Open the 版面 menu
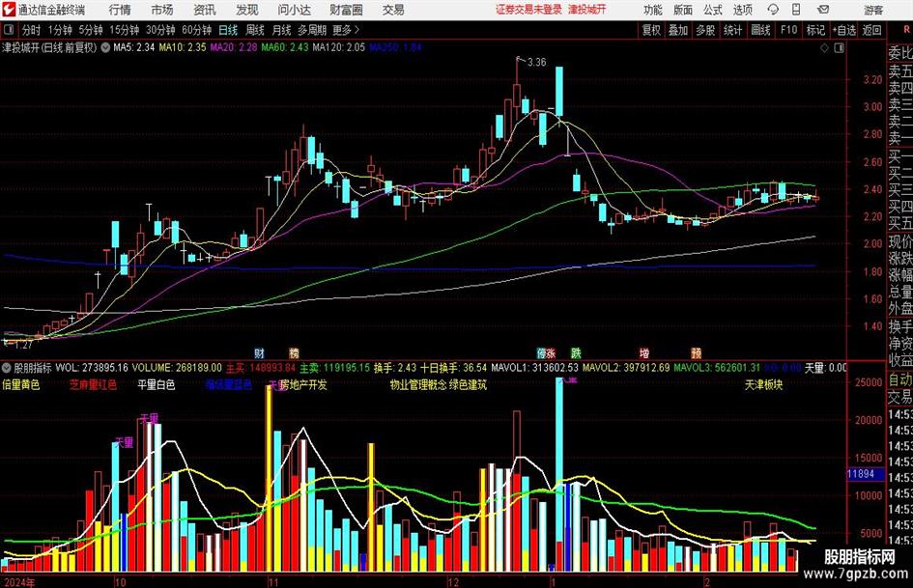913x588 pixels. tap(682, 10)
